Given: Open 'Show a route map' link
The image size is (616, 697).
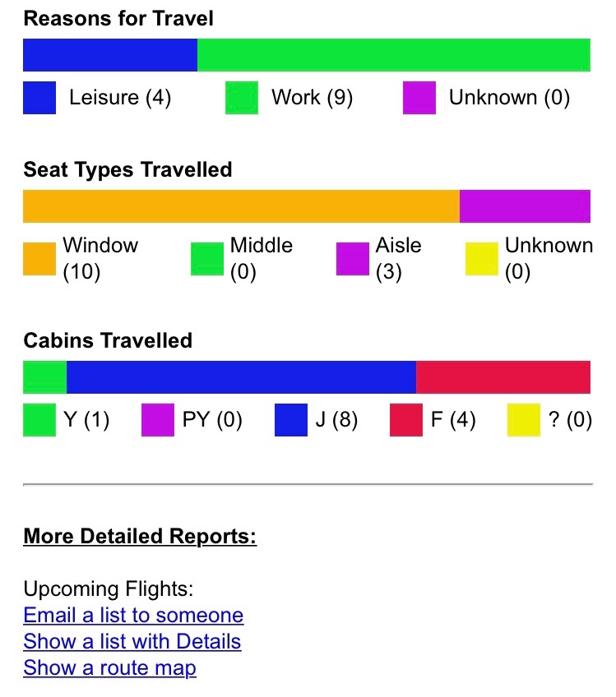Looking at the screenshot, I should tap(110, 668).
